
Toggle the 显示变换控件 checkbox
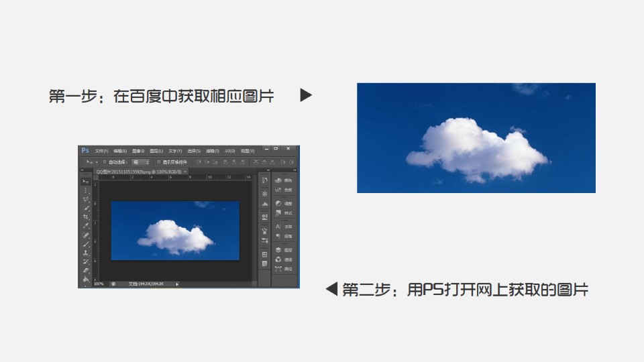click(158, 162)
